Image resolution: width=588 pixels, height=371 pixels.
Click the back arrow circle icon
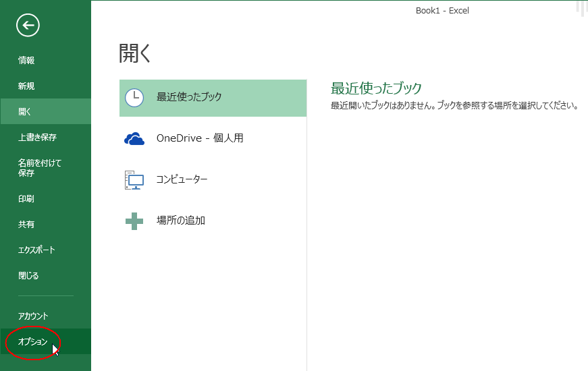28,26
